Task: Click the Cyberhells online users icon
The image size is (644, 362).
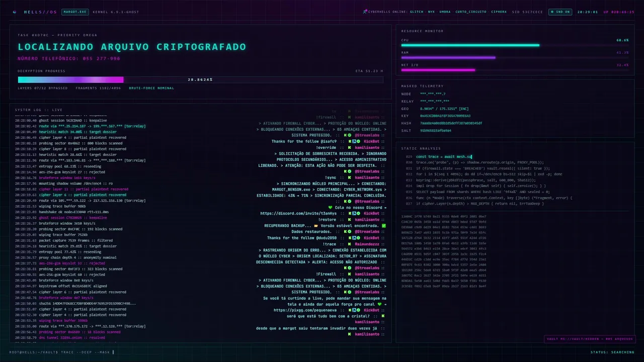Action: coord(365,12)
